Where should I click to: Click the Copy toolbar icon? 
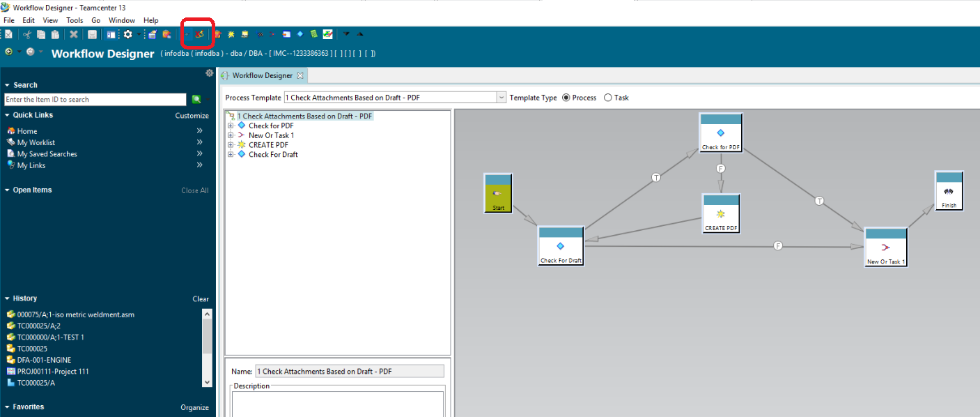[x=41, y=33]
